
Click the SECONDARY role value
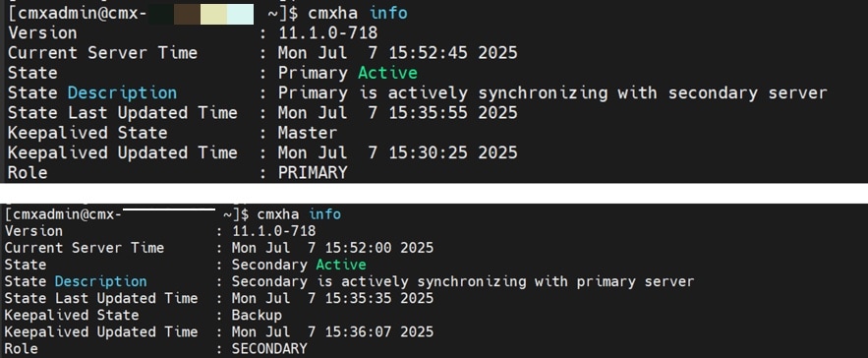point(269,348)
